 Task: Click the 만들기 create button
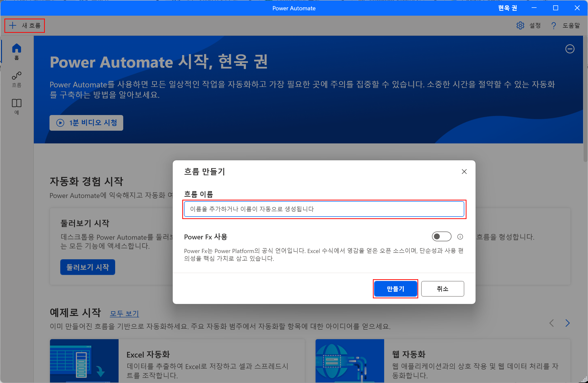click(x=395, y=289)
